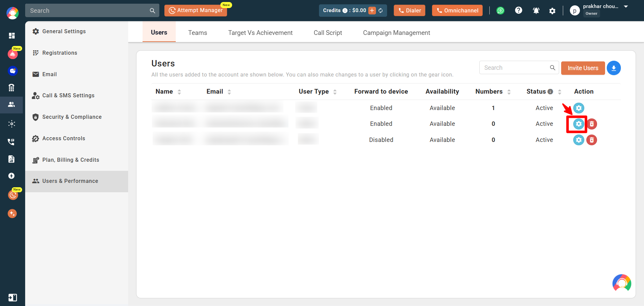This screenshot has height=306, width=644.
Task: Sort by Status column arrows
Action: pyautogui.click(x=559, y=92)
